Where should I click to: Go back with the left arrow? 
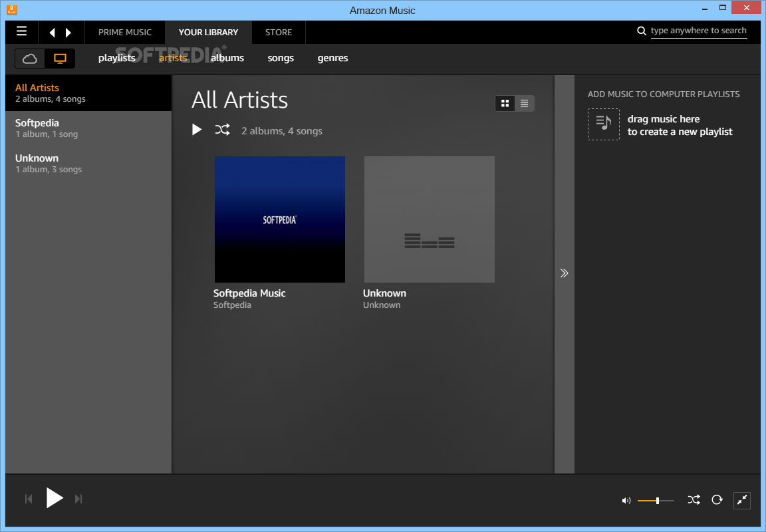click(x=53, y=33)
